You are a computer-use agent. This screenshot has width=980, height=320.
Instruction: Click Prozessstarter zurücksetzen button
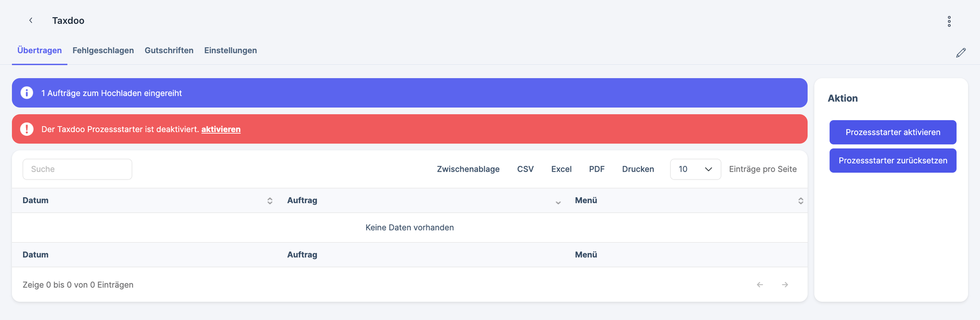(x=892, y=160)
